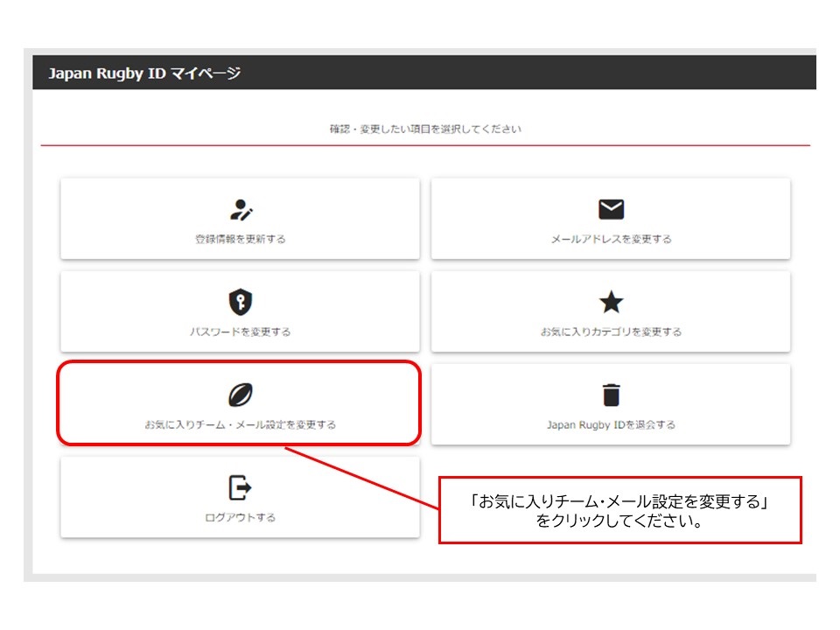Screen dimensions: 840x630
Task: Open メールアドレスを変更する card label
Action: click(x=612, y=239)
